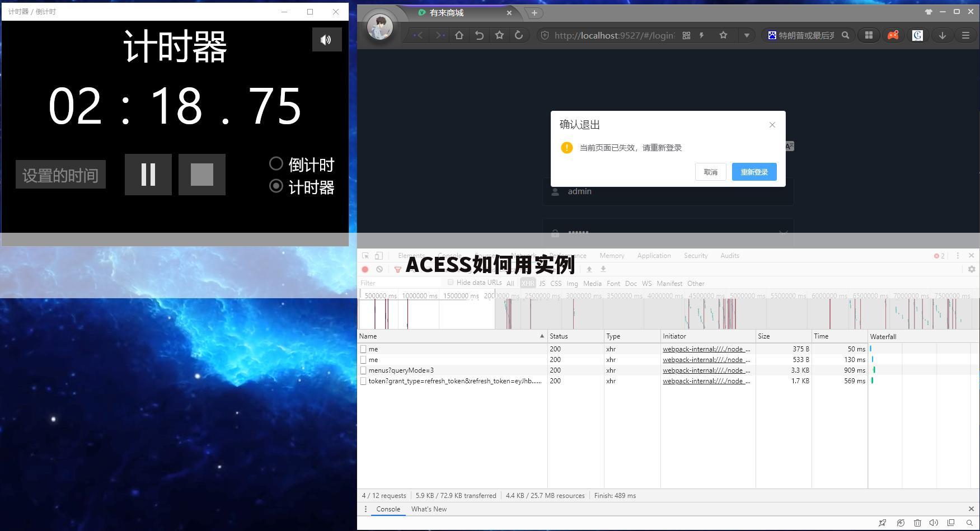Mute the timer sound via speaker icon
This screenshot has height=531, width=980.
[327, 39]
